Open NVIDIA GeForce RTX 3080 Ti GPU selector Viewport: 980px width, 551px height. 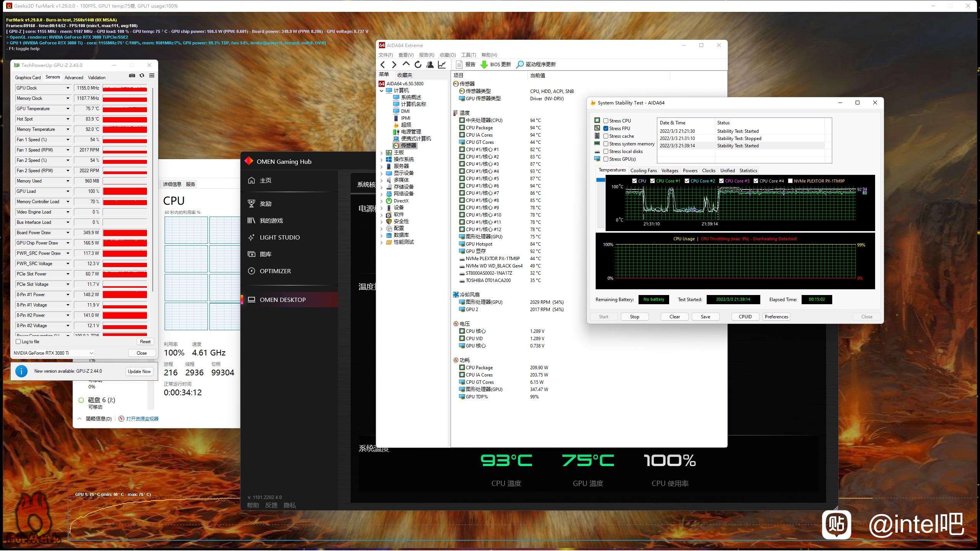tap(54, 353)
